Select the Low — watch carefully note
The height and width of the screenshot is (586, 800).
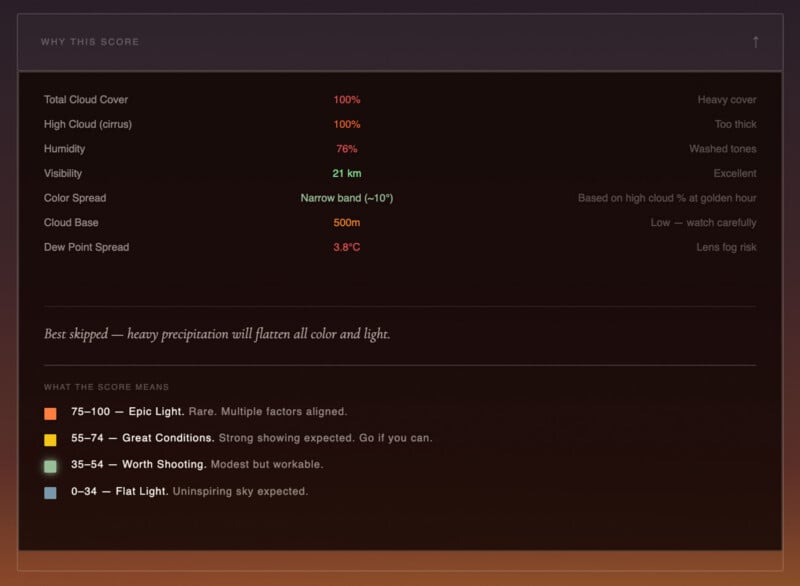click(x=703, y=223)
